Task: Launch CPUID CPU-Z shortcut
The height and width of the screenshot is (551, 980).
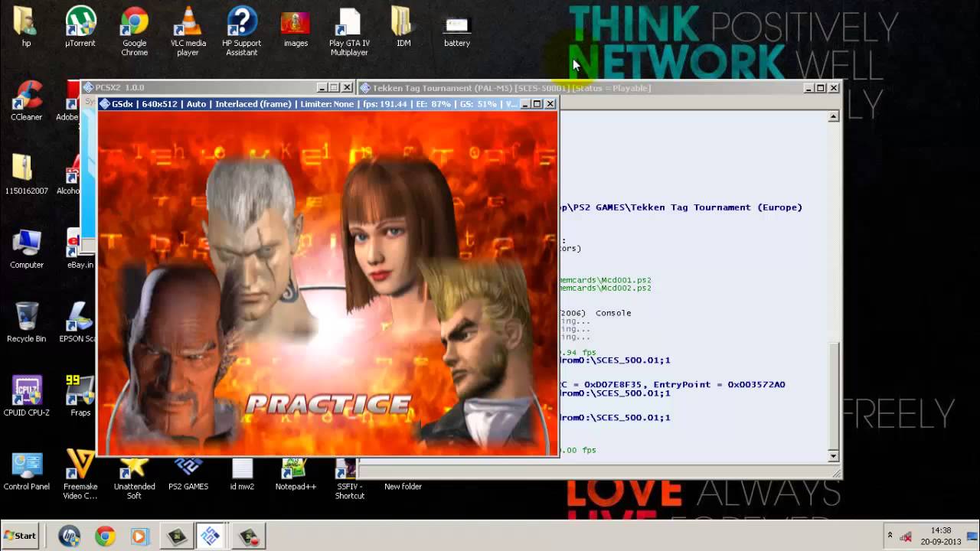Action: pyautogui.click(x=26, y=396)
